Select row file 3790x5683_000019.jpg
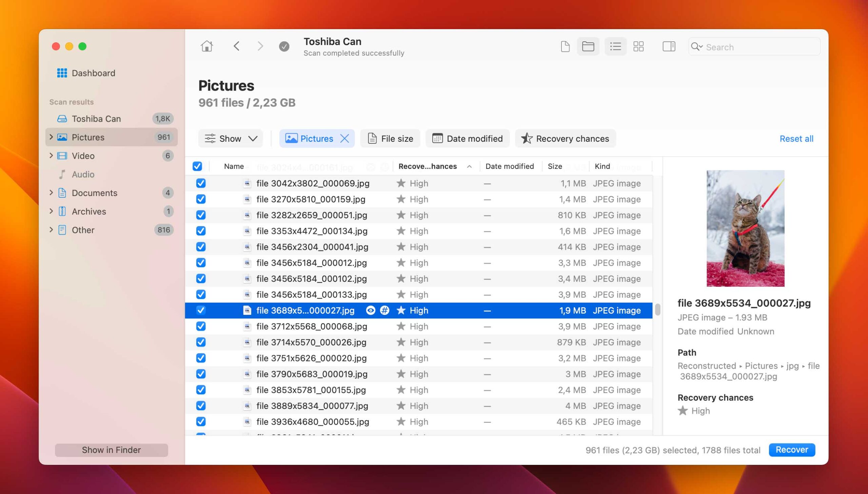Viewport: 868px width, 494px height. pyautogui.click(x=418, y=374)
